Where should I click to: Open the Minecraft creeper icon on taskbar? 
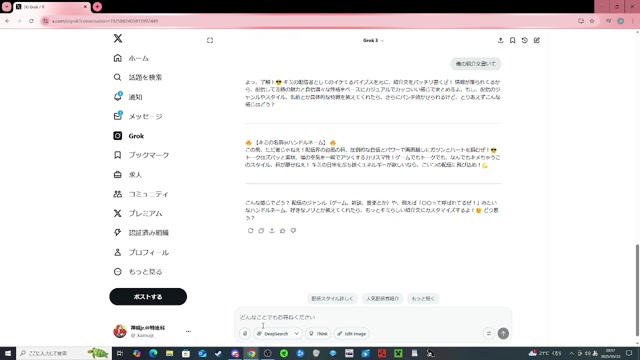(x=398, y=353)
